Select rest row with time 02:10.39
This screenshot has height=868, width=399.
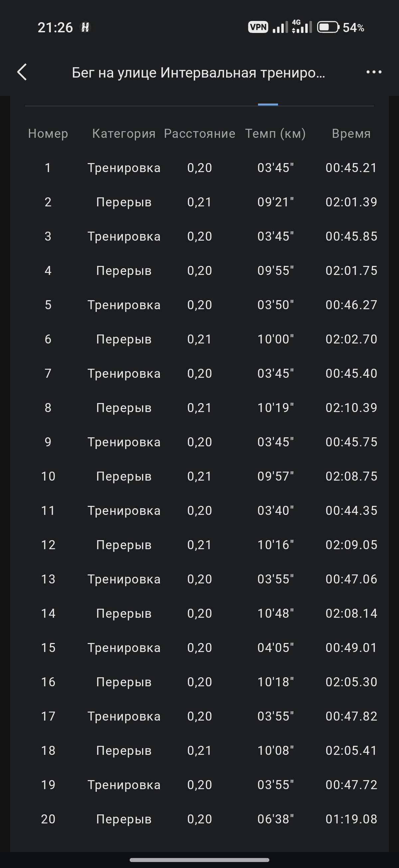click(x=199, y=408)
